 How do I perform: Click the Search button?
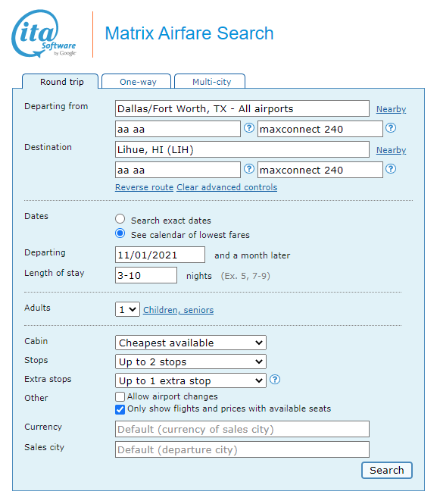tap(387, 470)
